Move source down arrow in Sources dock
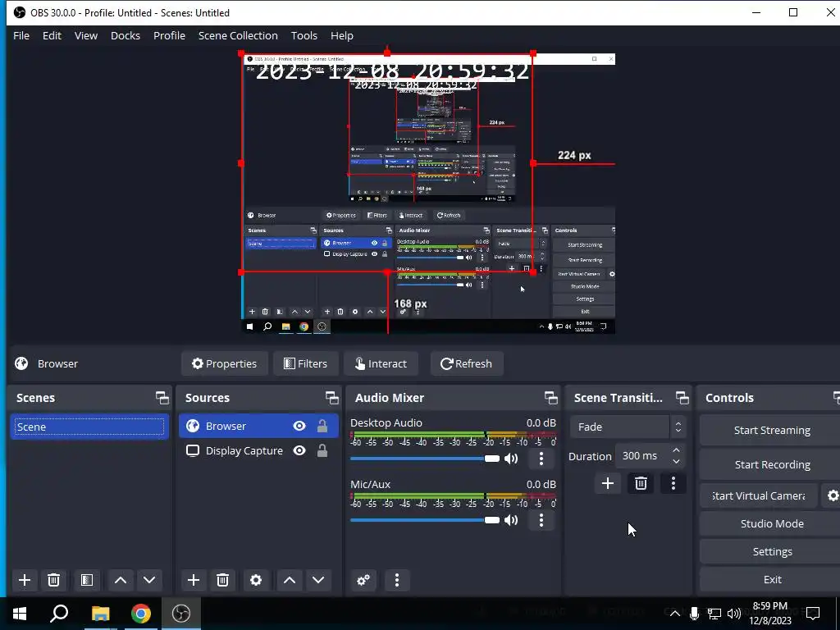This screenshot has height=630, width=840. [x=318, y=580]
